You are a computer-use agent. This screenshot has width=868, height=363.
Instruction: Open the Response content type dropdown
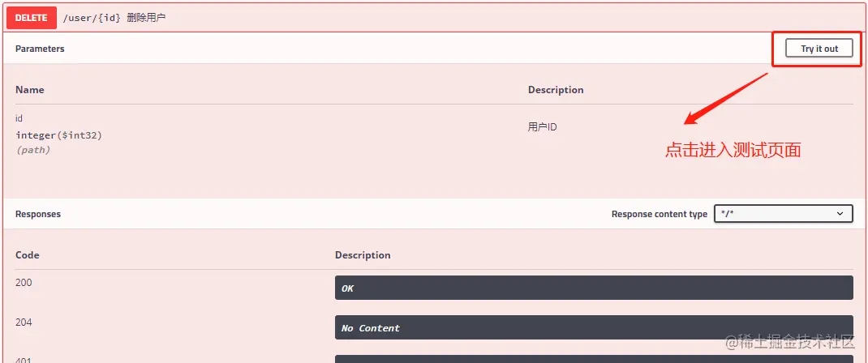[x=784, y=214]
